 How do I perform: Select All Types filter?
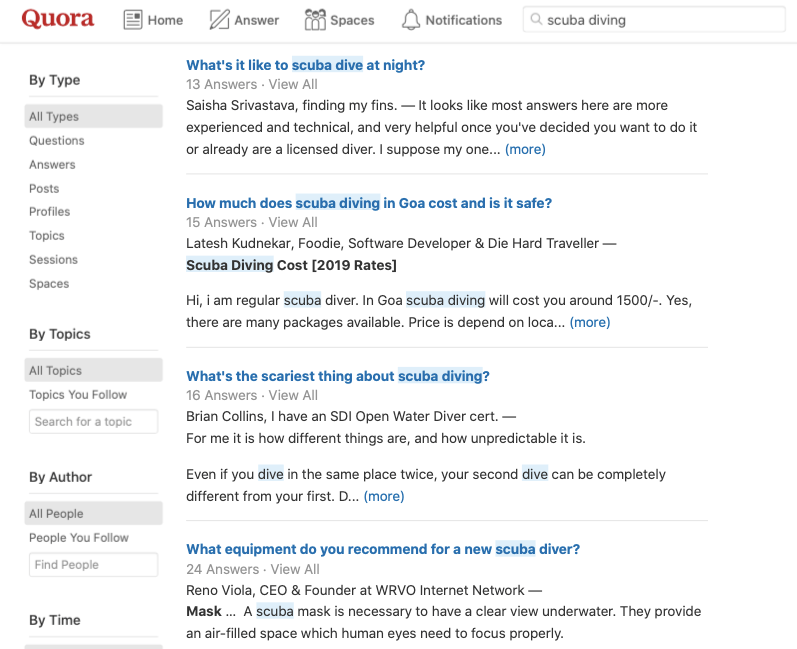(94, 116)
